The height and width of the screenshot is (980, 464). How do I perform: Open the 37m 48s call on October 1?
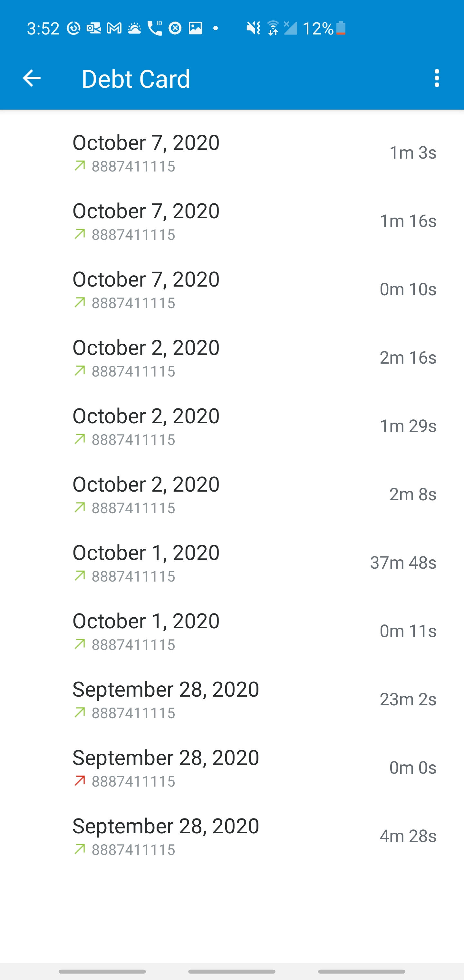click(x=232, y=563)
